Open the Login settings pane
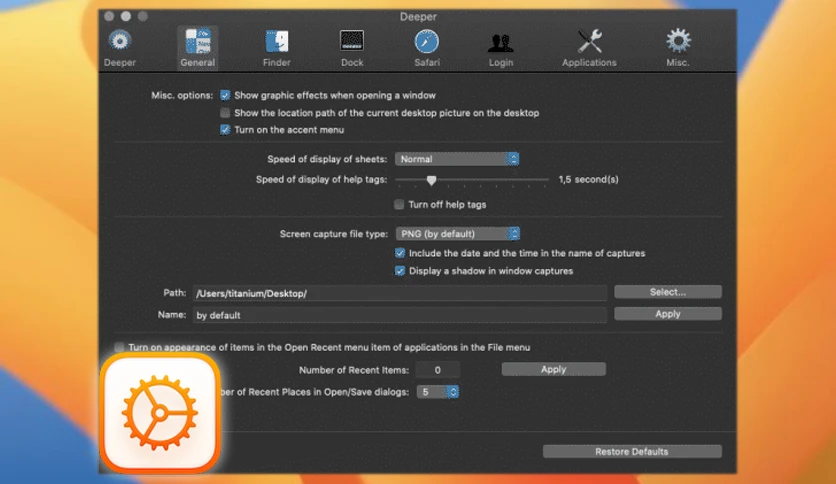This screenshot has width=836, height=484. click(x=501, y=49)
